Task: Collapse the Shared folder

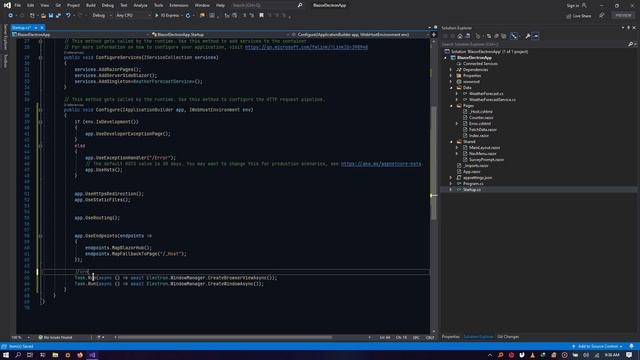Action: [x=451, y=142]
